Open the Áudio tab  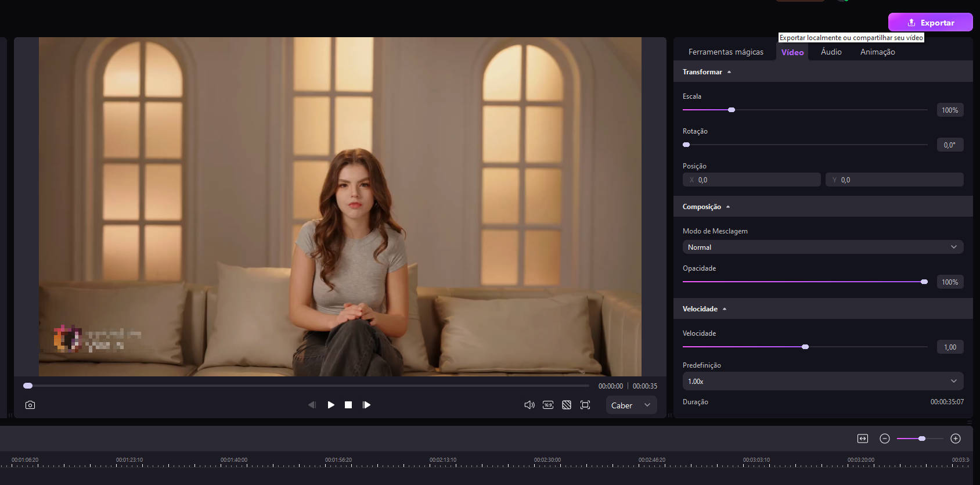pyautogui.click(x=831, y=52)
